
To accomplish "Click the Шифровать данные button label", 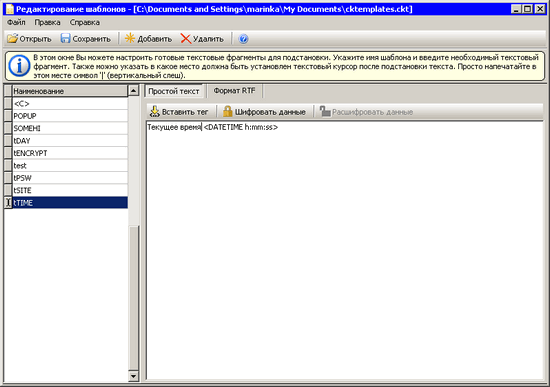I will pos(270,112).
